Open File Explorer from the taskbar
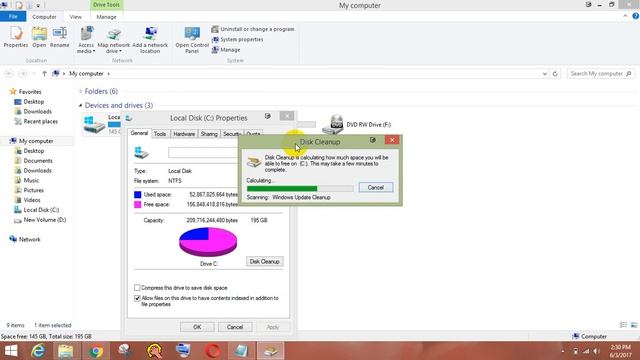This screenshot has height=360, width=640. (x=65, y=351)
